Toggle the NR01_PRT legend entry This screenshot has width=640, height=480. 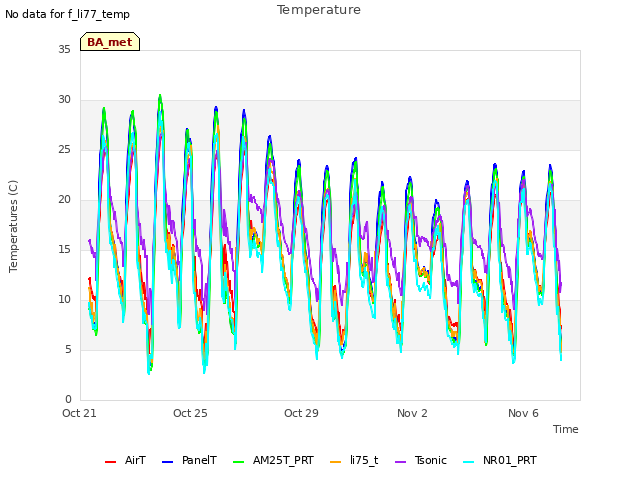[x=500, y=460]
